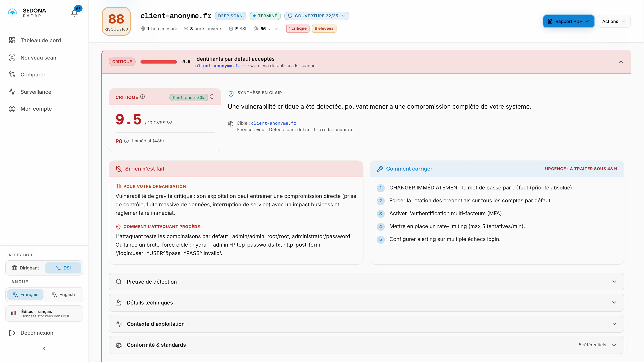This screenshot has height=362, width=644.
Task: Click the info icon beside Confiance 80%
Action: tap(212, 97)
